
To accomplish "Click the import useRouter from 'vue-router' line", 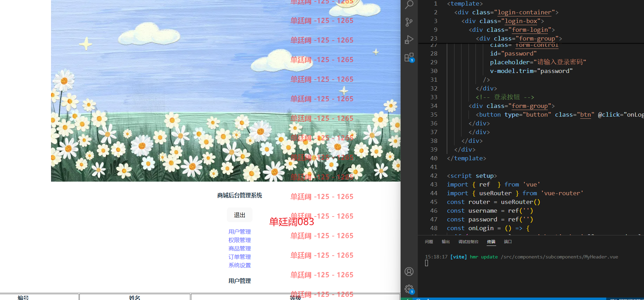I will coord(515,193).
